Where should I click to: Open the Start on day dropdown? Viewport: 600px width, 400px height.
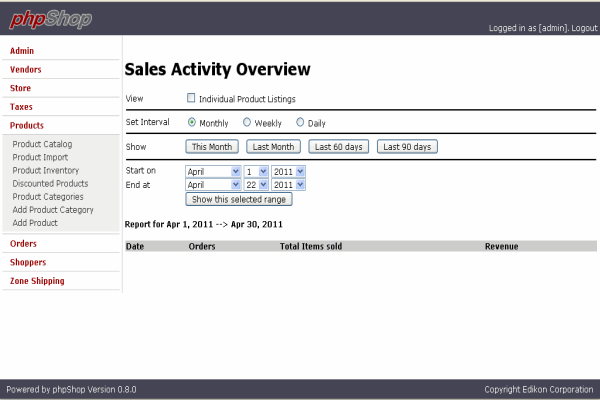point(256,171)
